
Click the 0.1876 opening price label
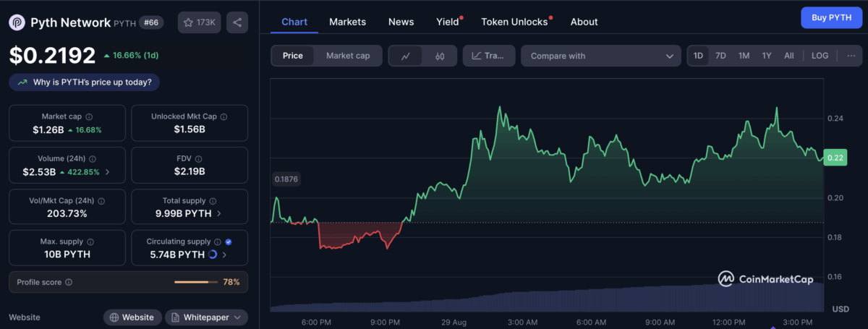(286, 179)
